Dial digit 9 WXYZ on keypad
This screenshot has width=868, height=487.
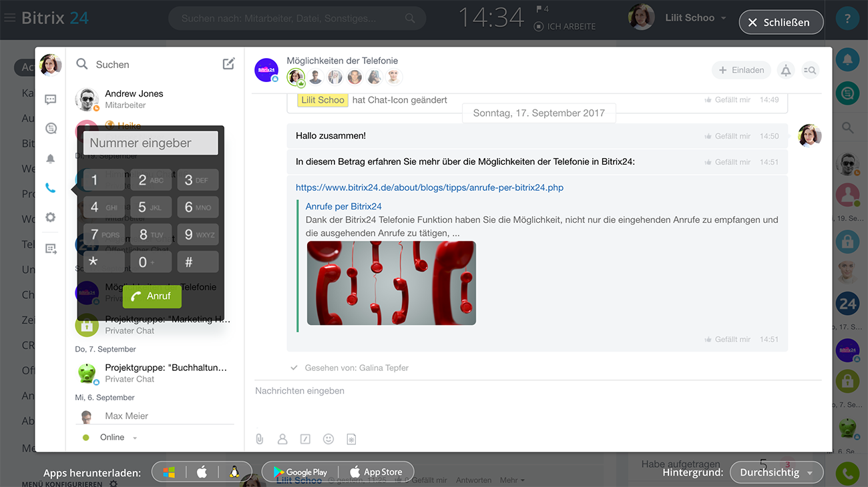click(x=198, y=235)
